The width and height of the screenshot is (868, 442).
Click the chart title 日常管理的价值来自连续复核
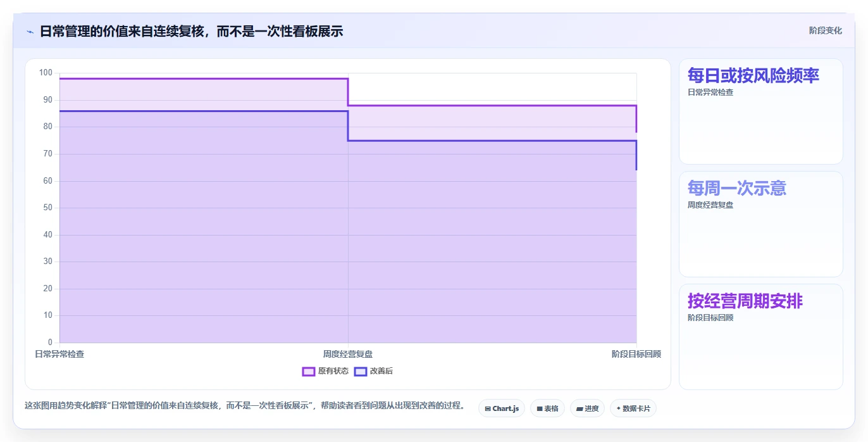[123, 31]
